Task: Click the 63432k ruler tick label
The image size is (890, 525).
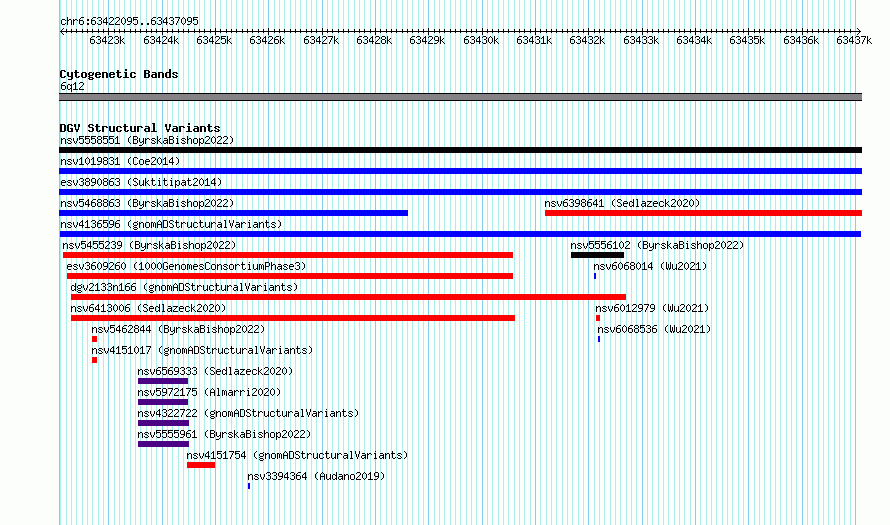Action: 587,40
